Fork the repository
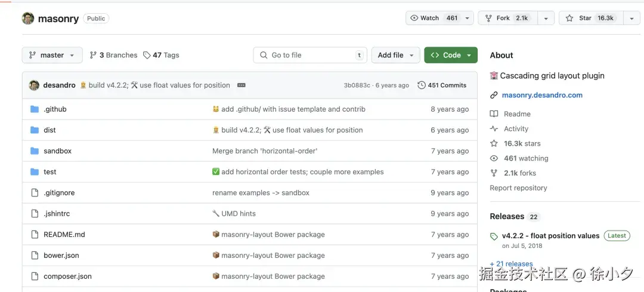Screen dimensions: 644x292 pos(507,18)
